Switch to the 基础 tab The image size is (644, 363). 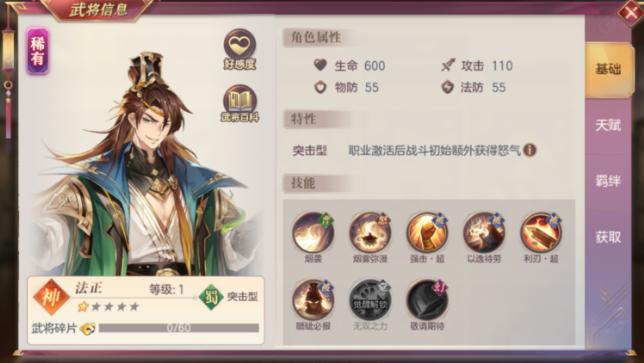point(608,70)
